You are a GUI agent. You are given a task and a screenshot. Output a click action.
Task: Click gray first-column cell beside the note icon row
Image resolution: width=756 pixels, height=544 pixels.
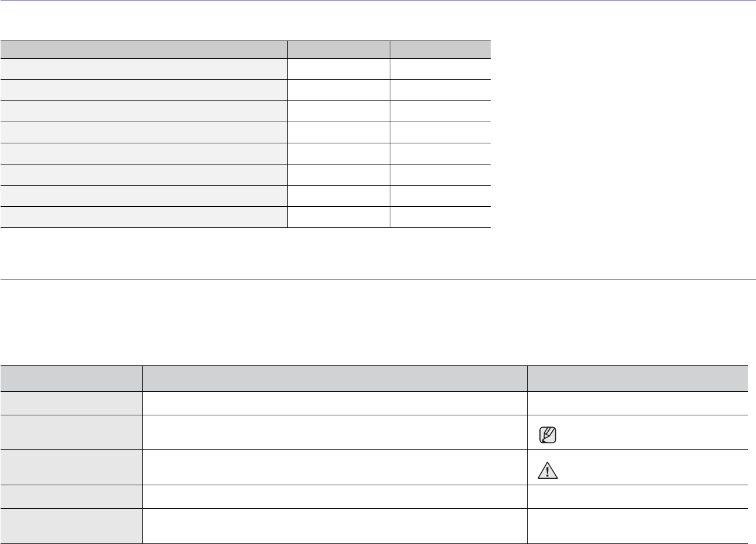click(x=71, y=432)
